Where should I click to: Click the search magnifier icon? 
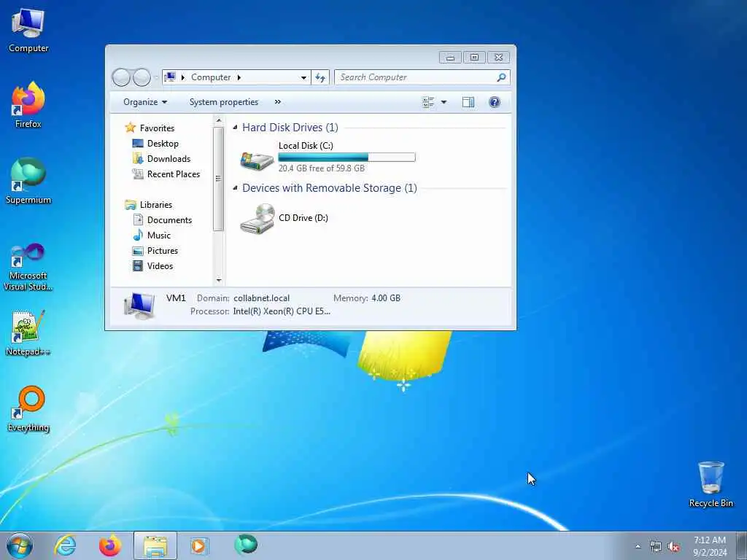pos(501,77)
